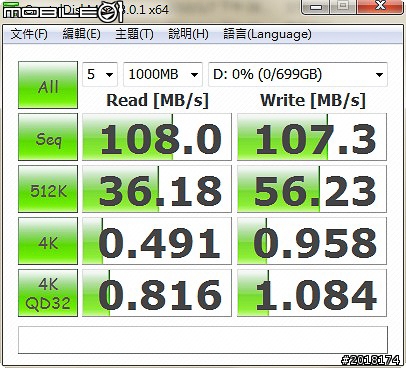Start the 4K benchmark test
406x368 pixels.
(x=48, y=241)
